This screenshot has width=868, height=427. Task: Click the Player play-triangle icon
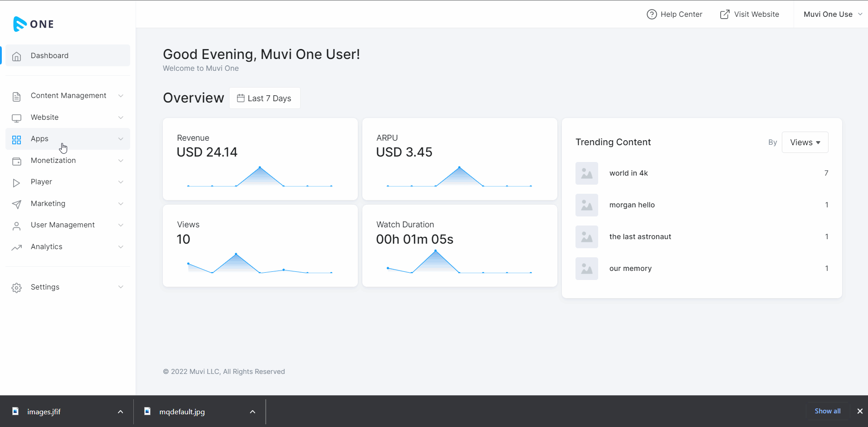click(17, 183)
